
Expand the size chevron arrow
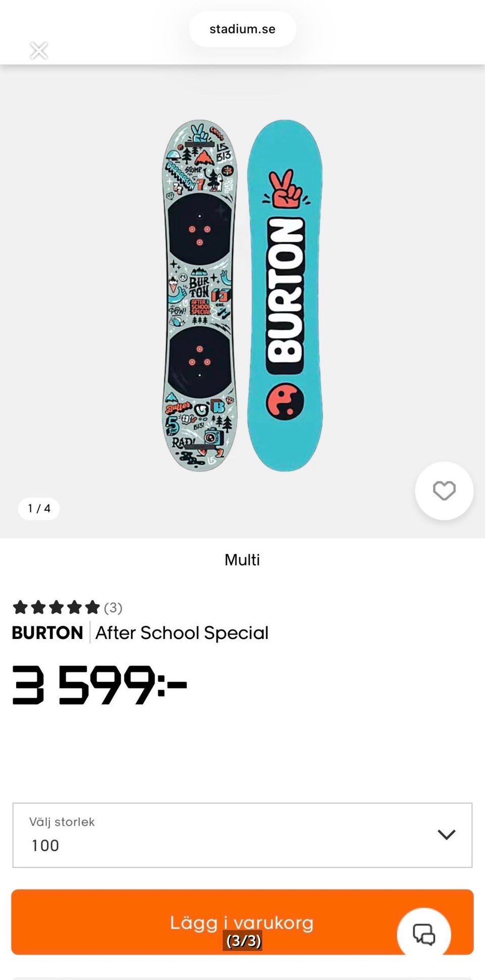(x=447, y=835)
